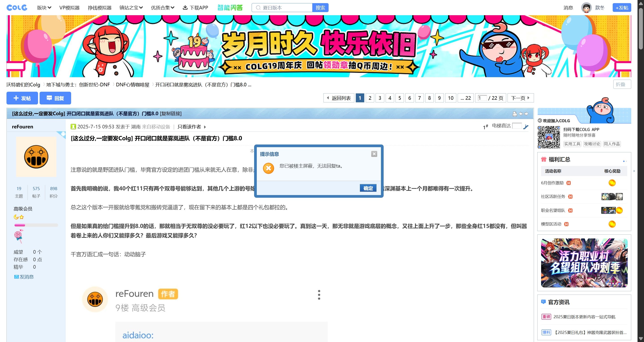Click the 活力职业村 promo image
Viewport: 644px width, 342px height.
(x=584, y=263)
